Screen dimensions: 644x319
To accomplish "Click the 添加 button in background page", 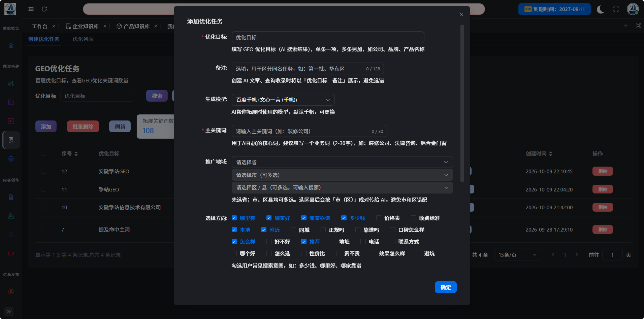I will (46, 126).
